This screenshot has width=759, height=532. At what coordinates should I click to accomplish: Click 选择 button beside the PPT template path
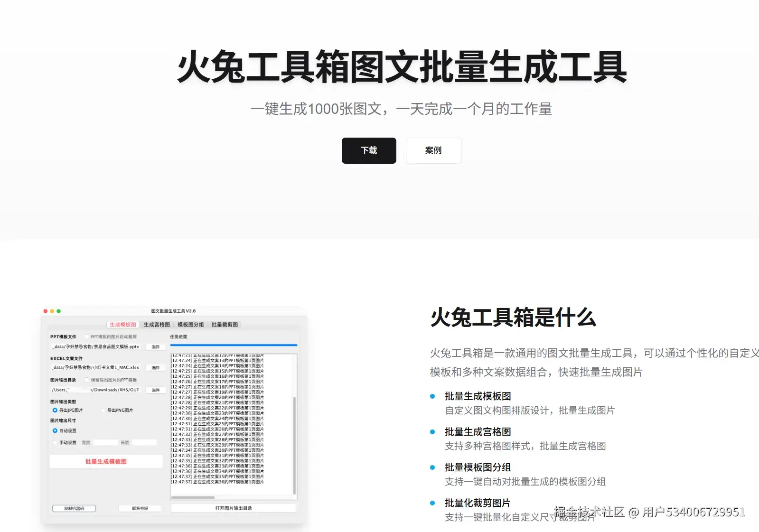[x=156, y=347]
